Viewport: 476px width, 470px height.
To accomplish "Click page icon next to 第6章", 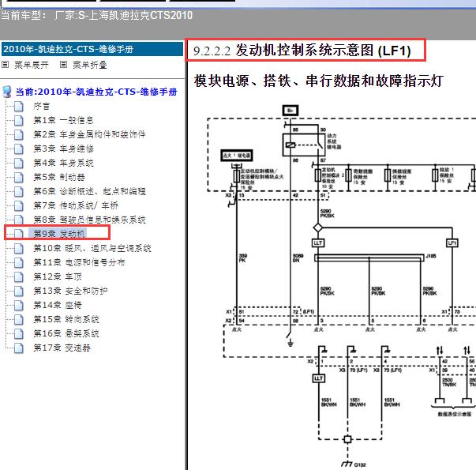I will coord(19,192).
